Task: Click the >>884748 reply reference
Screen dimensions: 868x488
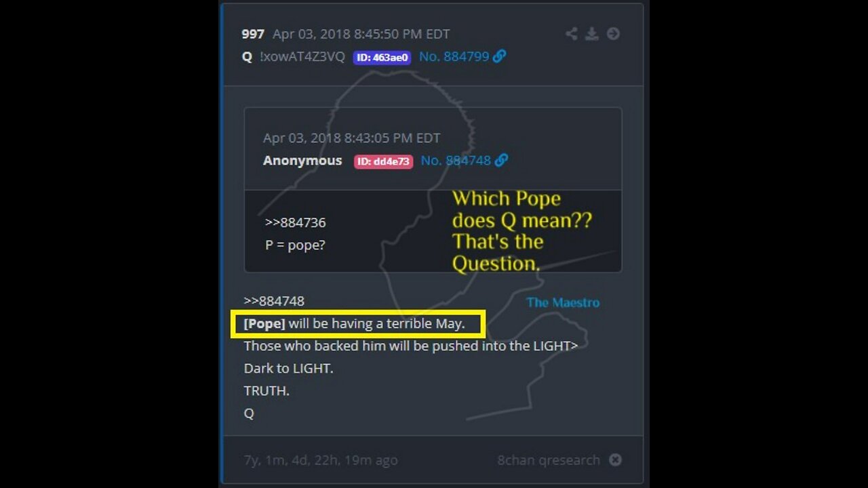Action: [x=274, y=301]
